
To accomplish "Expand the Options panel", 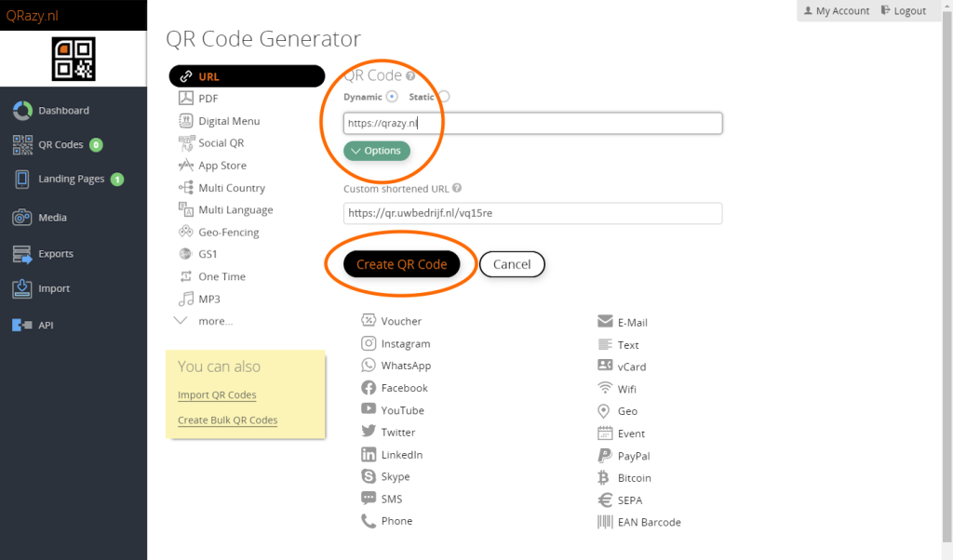I will pos(376,150).
